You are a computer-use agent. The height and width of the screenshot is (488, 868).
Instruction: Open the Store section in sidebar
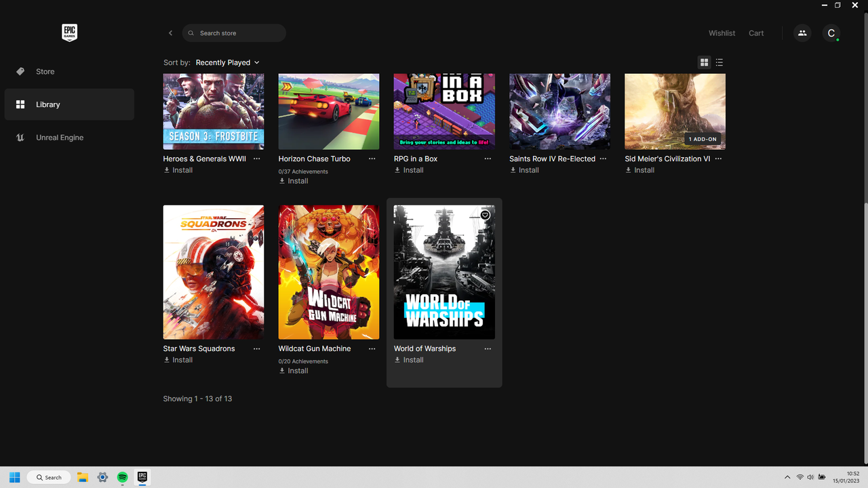coord(69,71)
